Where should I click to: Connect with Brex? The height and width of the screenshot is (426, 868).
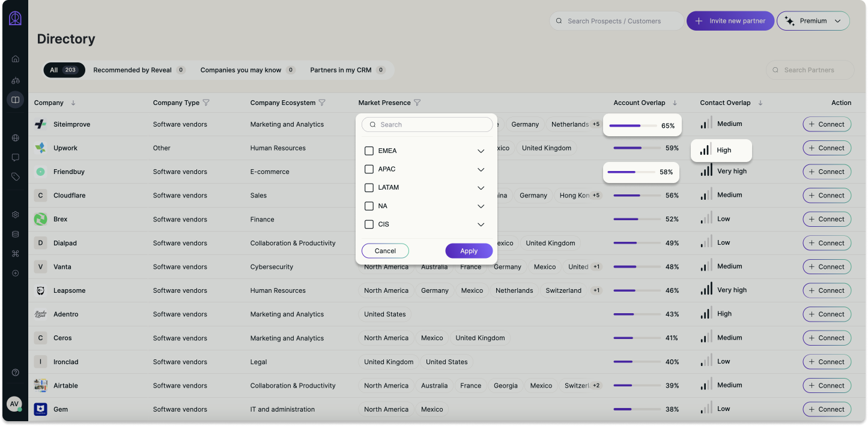click(827, 219)
